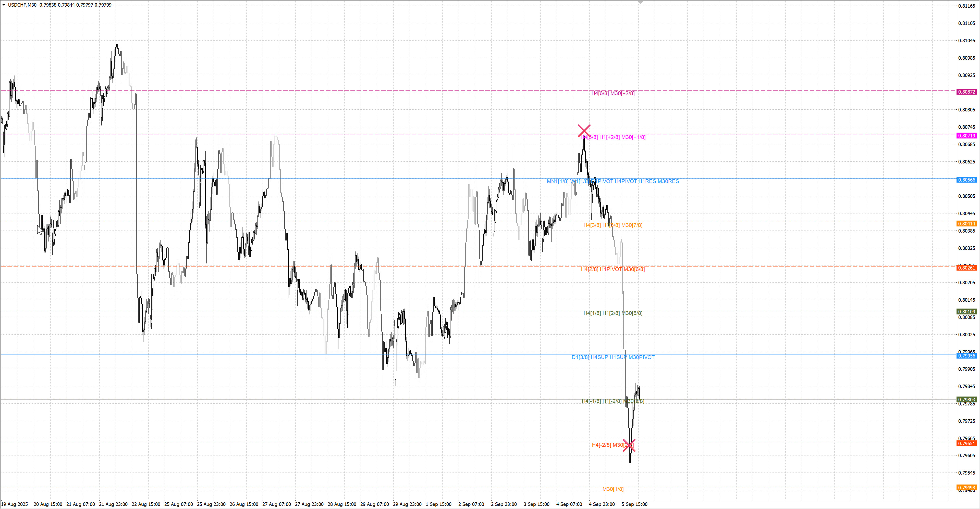Select the lower red X marker near 0.79651
The height and width of the screenshot is (509, 980).
click(629, 446)
